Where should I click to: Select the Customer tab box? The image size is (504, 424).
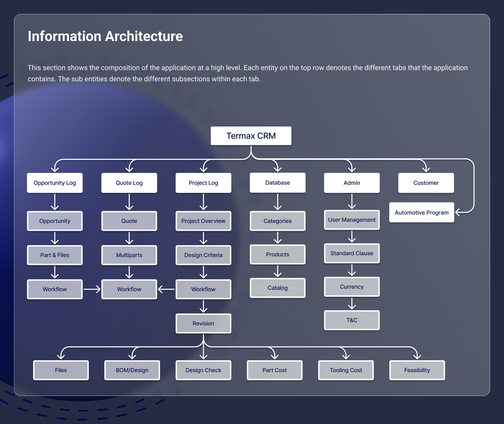pyautogui.click(x=426, y=183)
